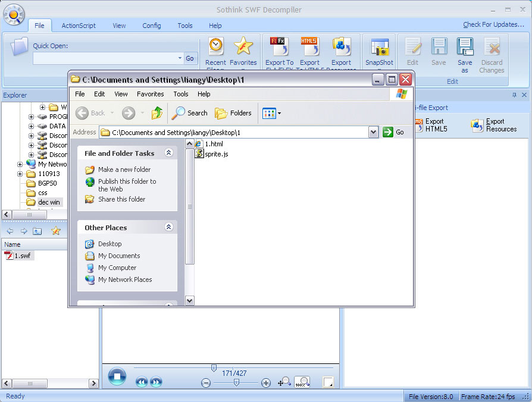Image resolution: width=532 pixels, height=402 pixels.
Task: Select the sprite.js file
Action: coord(212,154)
